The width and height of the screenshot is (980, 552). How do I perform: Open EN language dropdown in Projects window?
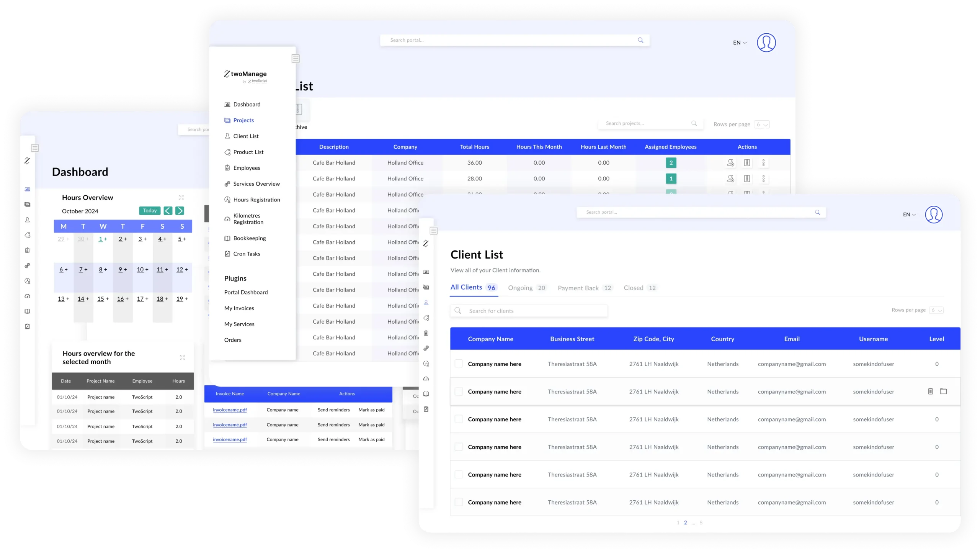pos(740,43)
